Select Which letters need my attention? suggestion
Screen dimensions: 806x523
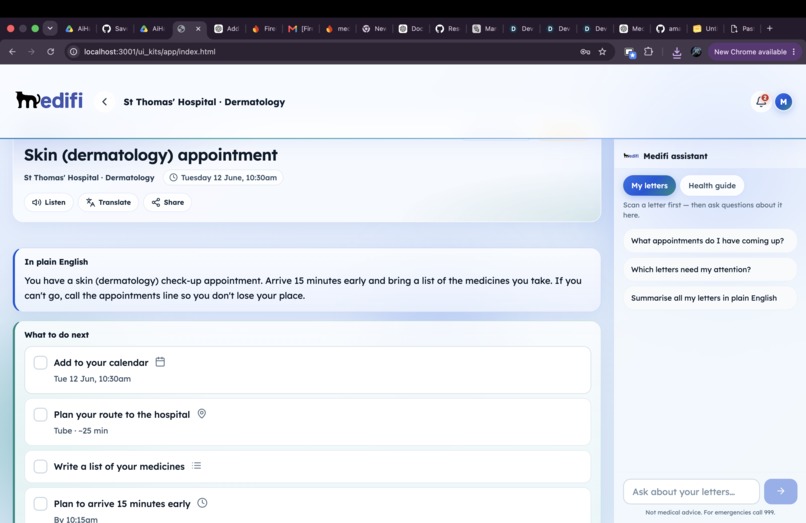pyautogui.click(x=709, y=269)
